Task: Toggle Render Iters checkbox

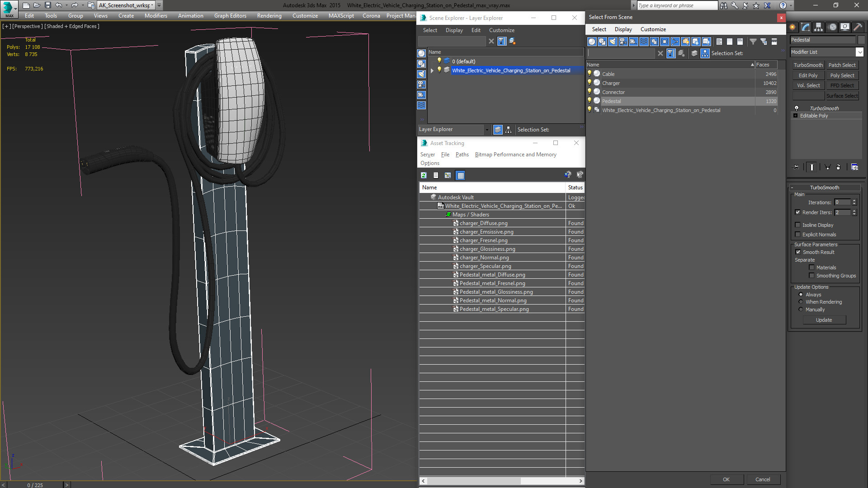Action: (x=798, y=212)
